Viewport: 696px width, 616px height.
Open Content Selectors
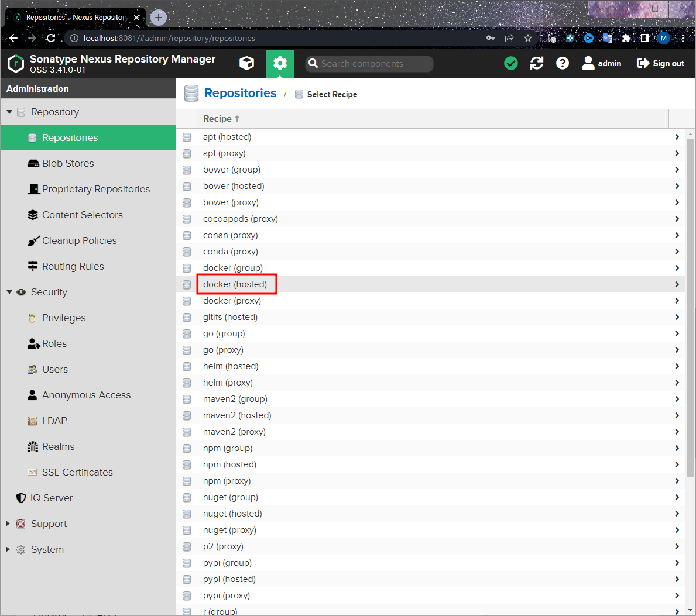(75, 215)
